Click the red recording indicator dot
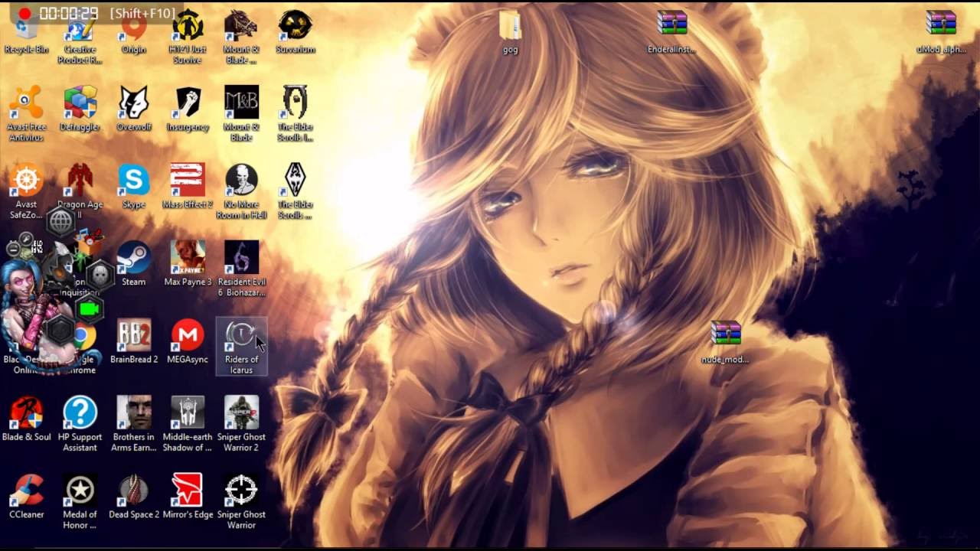This screenshot has width=980, height=551. (x=24, y=14)
